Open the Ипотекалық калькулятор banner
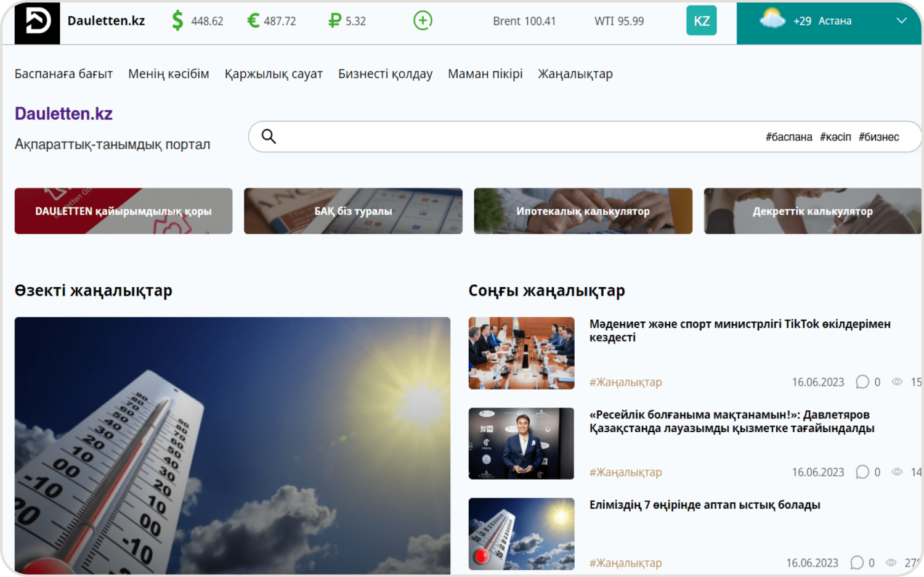This screenshot has width=924, height=577. 583,211
